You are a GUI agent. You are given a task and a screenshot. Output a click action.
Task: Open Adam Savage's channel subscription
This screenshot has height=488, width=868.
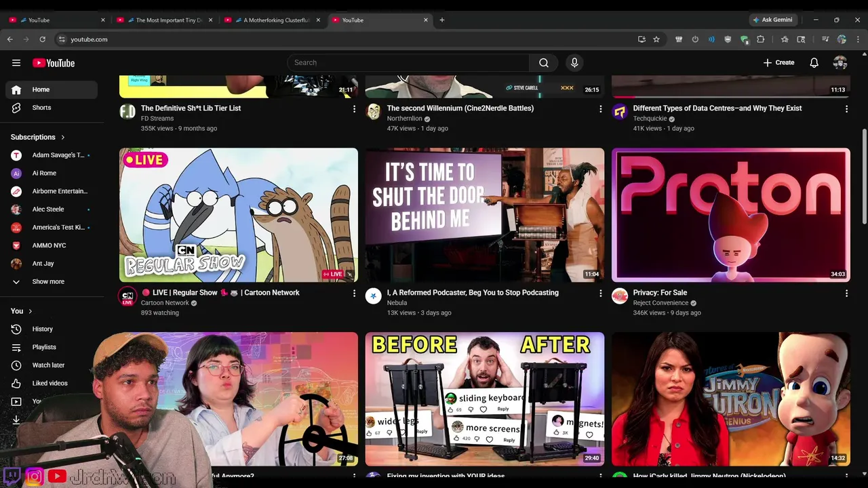coord(52,155)
